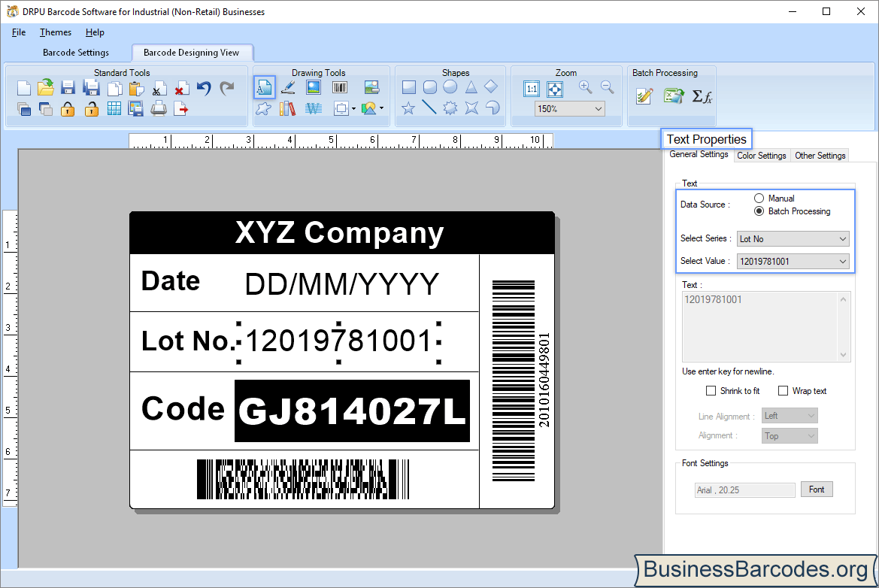The image size is (879, 588).
Task: Select the 2D barcode at the label bottom
Action: point(303,479)
